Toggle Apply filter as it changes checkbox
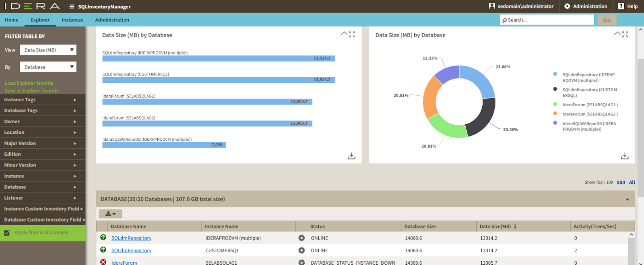 7,233
